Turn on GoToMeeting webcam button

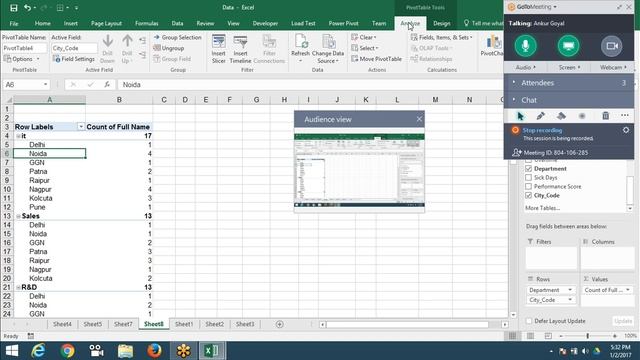(611, 45)
